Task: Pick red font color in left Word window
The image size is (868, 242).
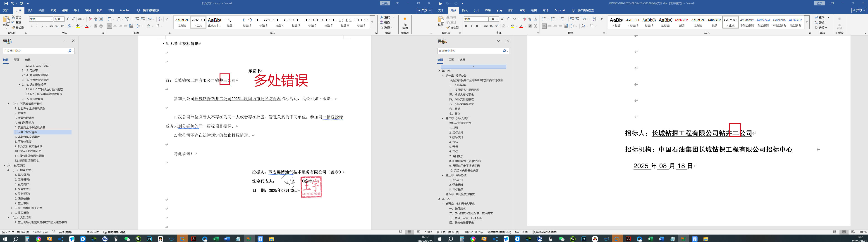Action: 87,26
